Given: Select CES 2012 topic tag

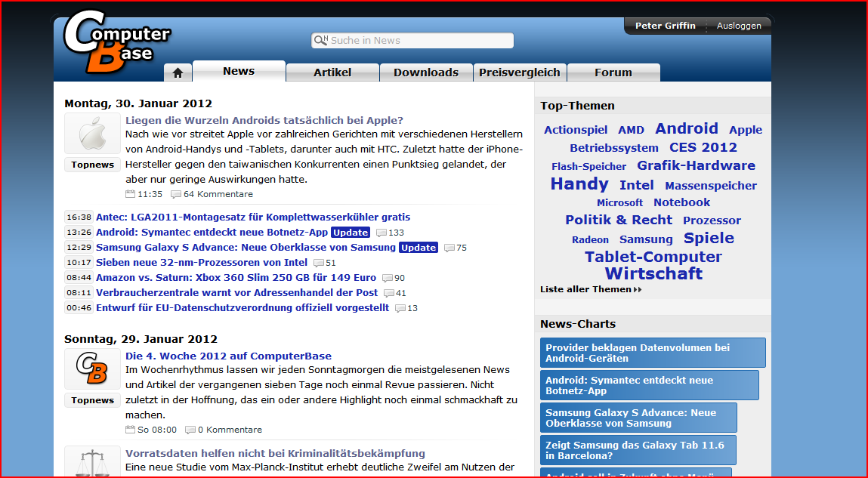Looking at the screenshot, I should click(703, 147).
